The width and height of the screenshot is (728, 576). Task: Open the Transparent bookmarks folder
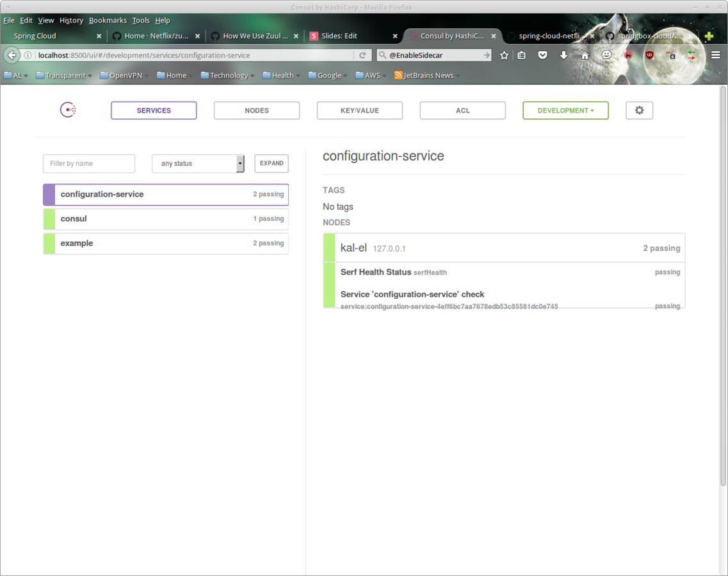click(x=63, y=75)
